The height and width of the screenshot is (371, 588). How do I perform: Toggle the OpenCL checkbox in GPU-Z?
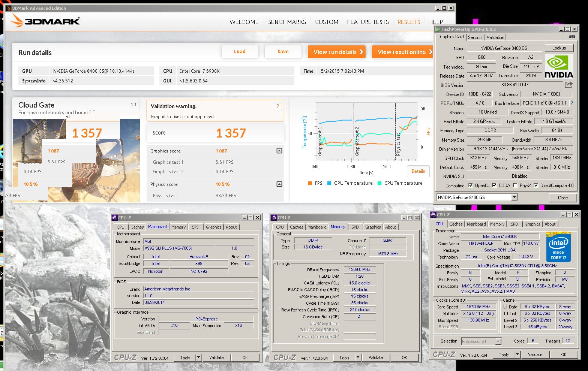pos(471,185)
